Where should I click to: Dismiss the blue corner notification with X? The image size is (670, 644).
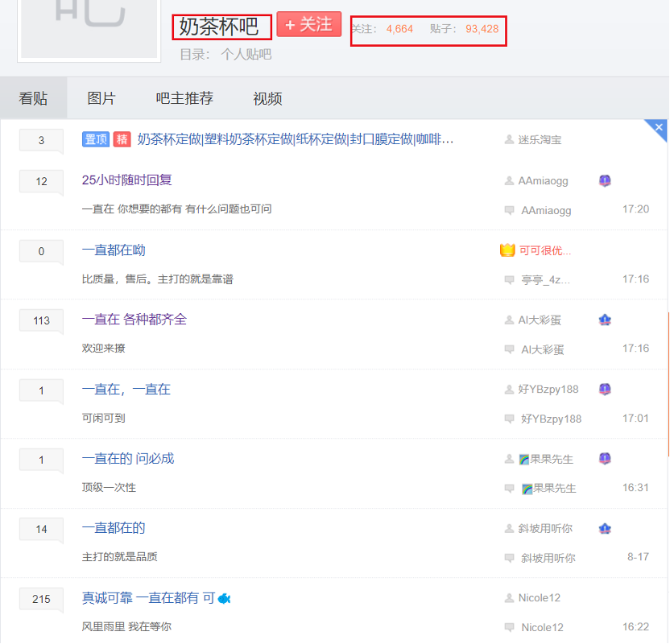(x=658, y=128)
